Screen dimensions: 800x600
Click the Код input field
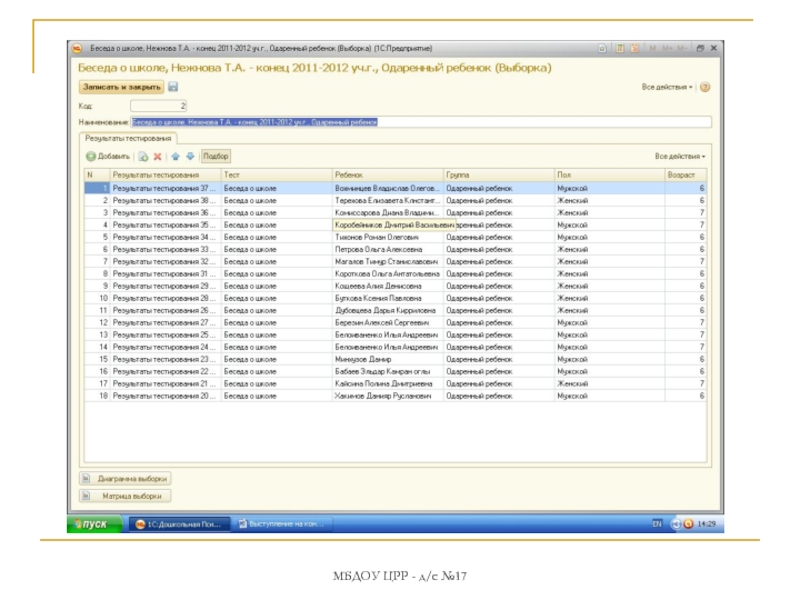(x=158, y=105)
